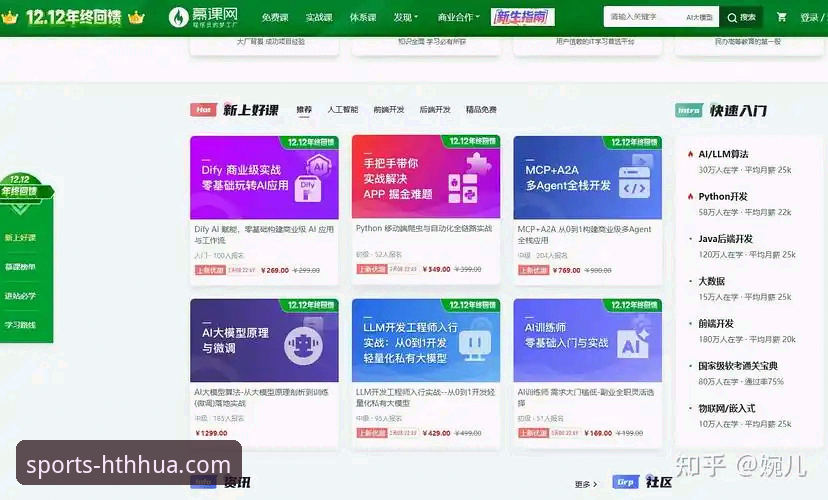Open 体系课 in the top navigation
Screen dimensions: 828x500
tap(363, 17)
